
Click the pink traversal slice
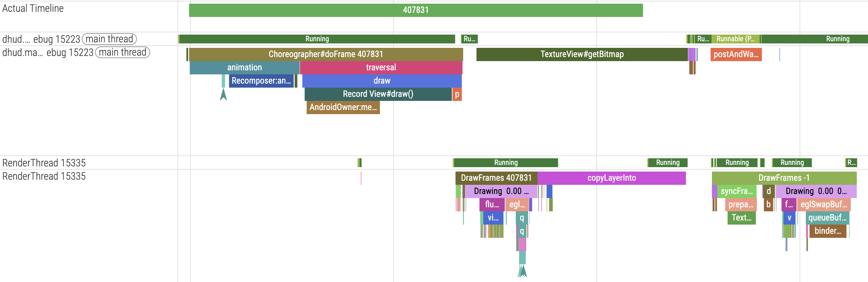pyautogui.click(x=381, y=67)
